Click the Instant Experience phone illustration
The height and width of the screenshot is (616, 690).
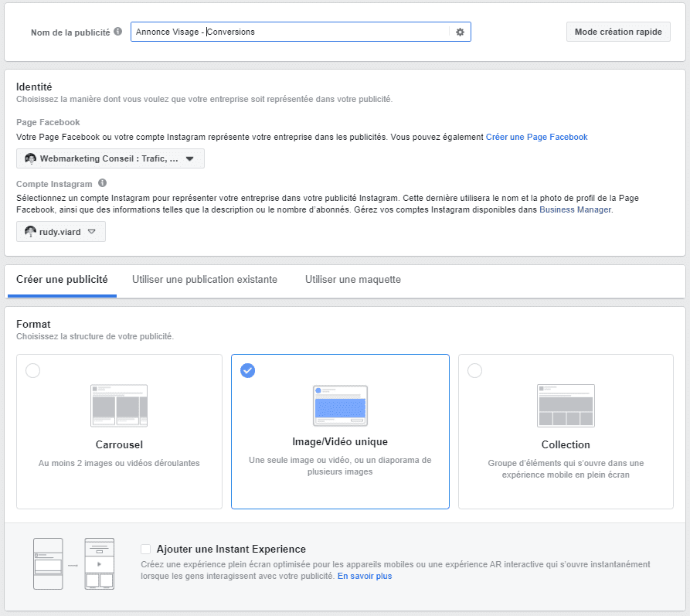coord(73,564)
